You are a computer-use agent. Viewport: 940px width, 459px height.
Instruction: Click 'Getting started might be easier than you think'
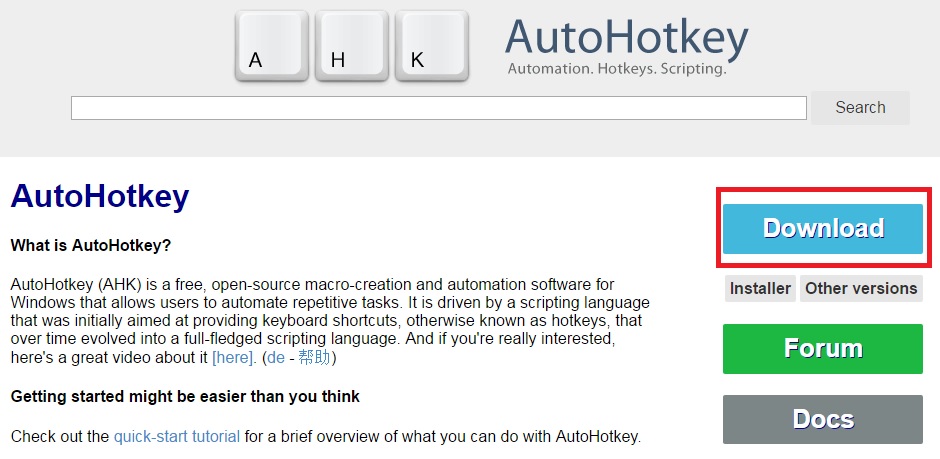click(x=185, y=396)
